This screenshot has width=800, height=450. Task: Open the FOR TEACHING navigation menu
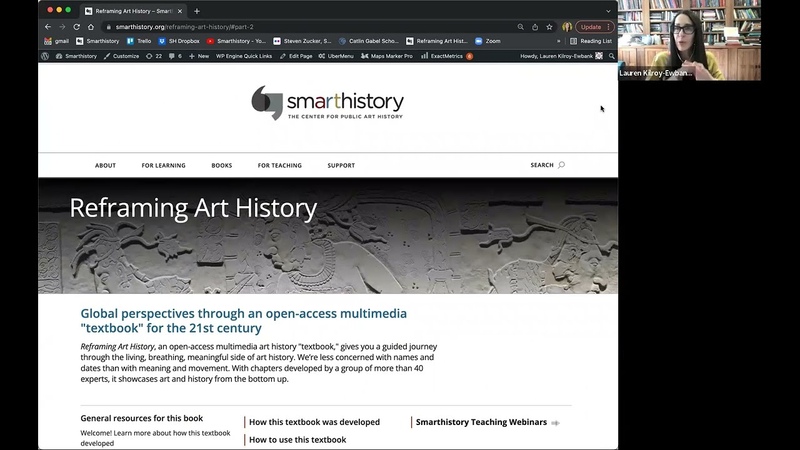280,165
